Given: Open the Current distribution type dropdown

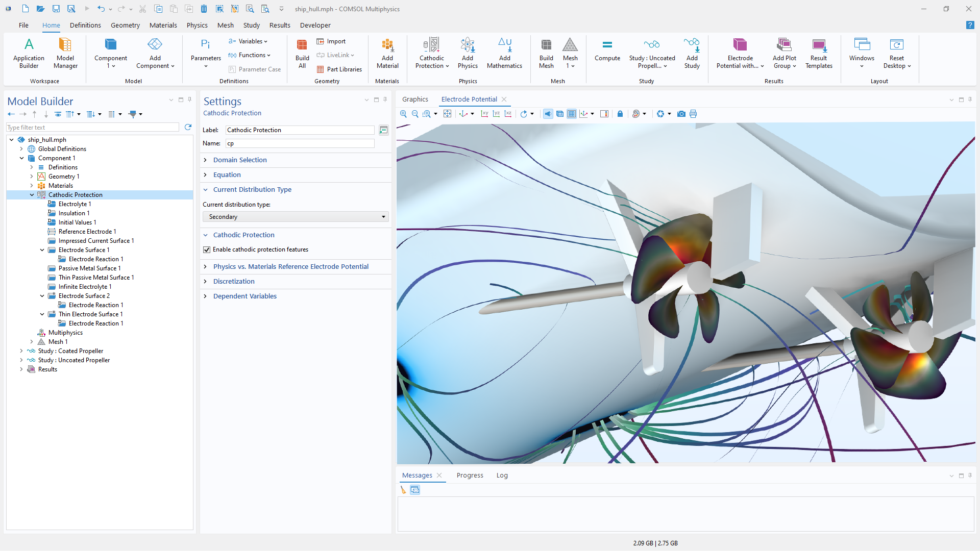Looking at the screenshot, I should pyautogui.click(x=296, y=217).
